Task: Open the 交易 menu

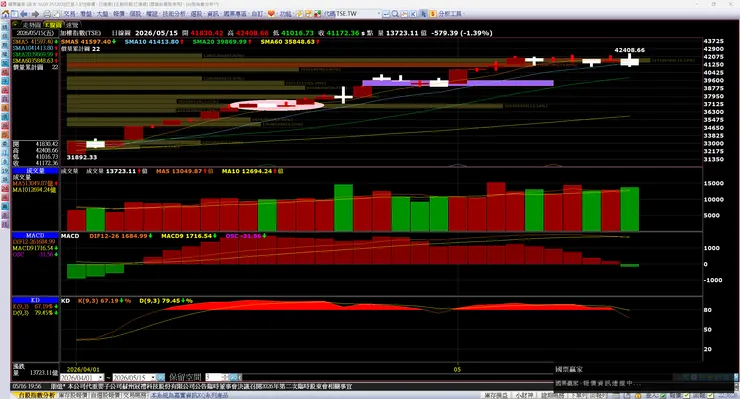Action: coord(69,14)
